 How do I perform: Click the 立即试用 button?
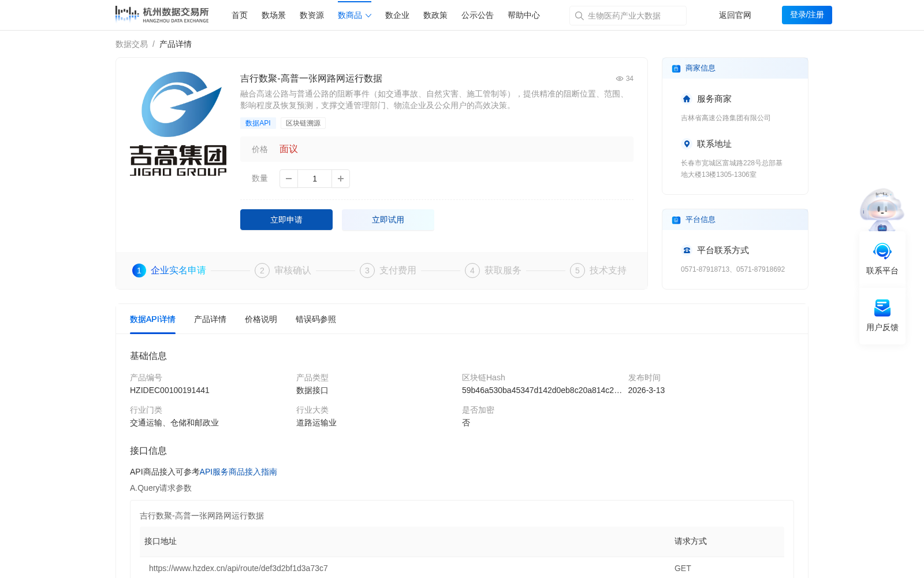click(388, 220)
